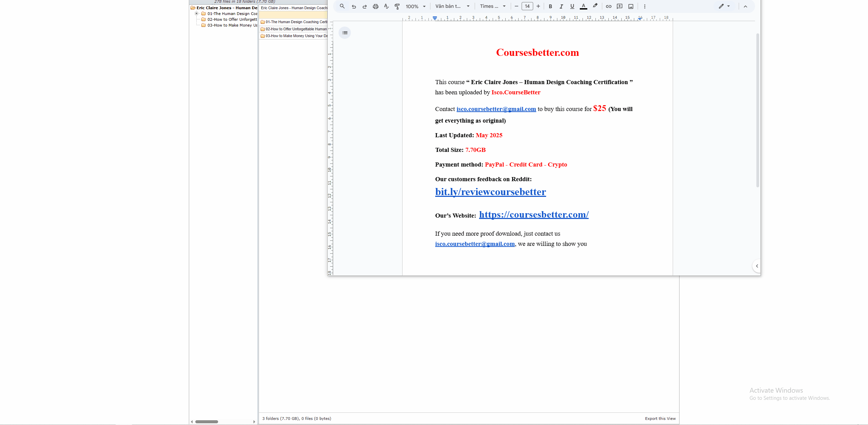
Task: Click the right indent marker on the ruler
Action: click(640, 18)
